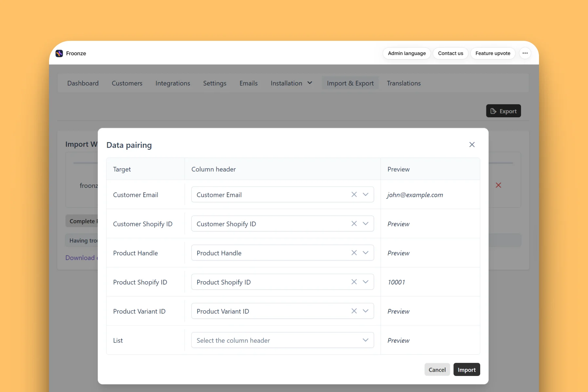
Task: Click the Froonze logo icon
Action: click(x=59, y=53)
